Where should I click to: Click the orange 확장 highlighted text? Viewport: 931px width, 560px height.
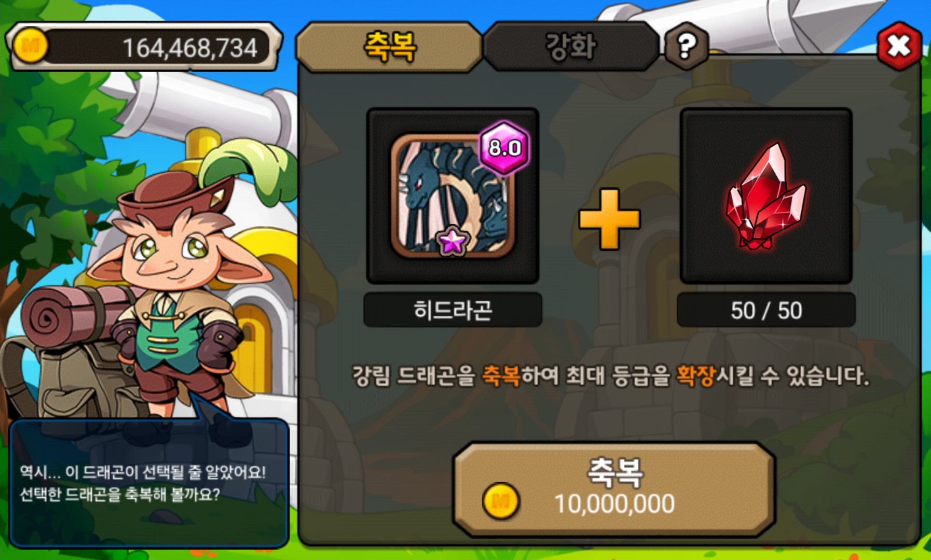tap(696, 375)
